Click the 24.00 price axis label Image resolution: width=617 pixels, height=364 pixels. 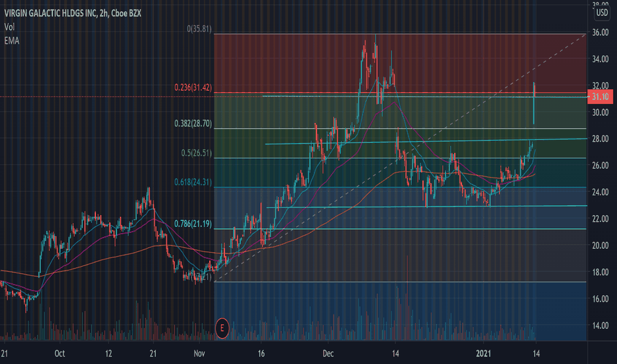pos(600,192)
